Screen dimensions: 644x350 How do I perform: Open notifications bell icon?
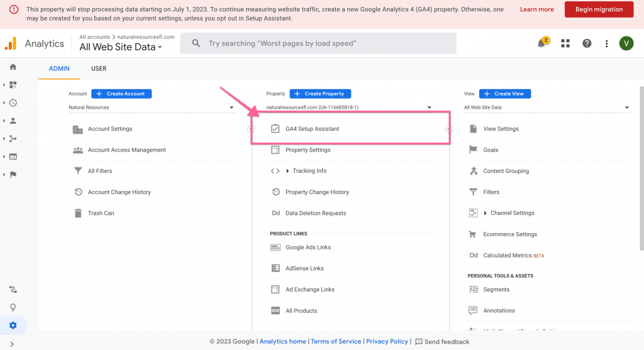[541, 43]
